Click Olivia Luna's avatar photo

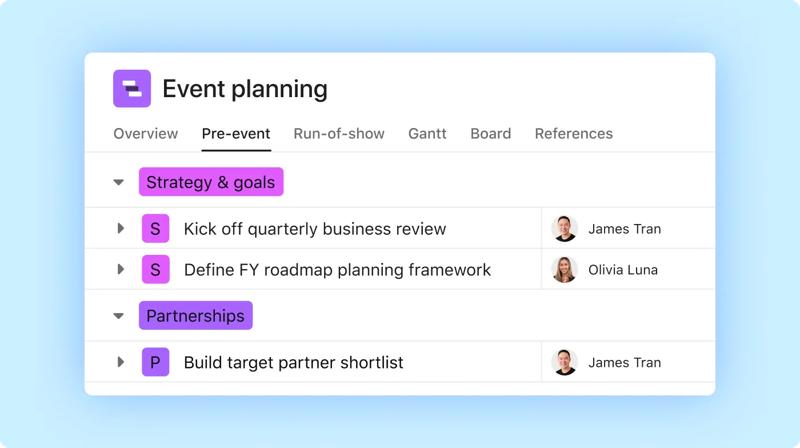point(565,270)
